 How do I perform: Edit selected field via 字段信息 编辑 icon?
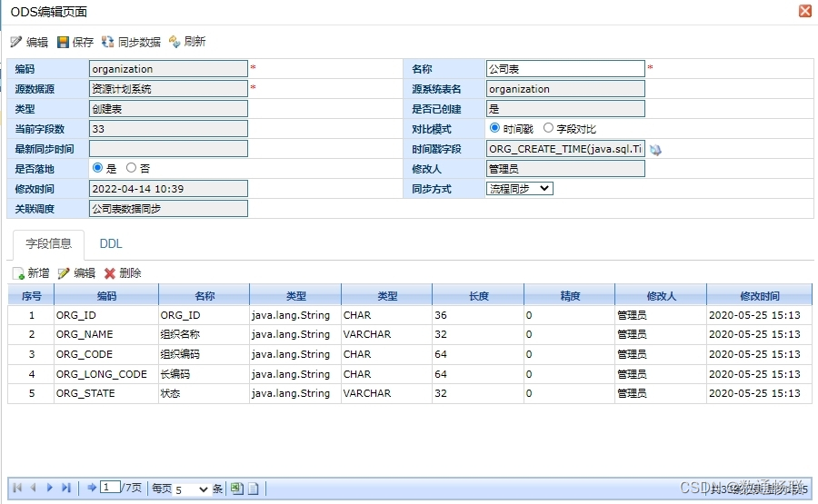click(x=64, y=273)
